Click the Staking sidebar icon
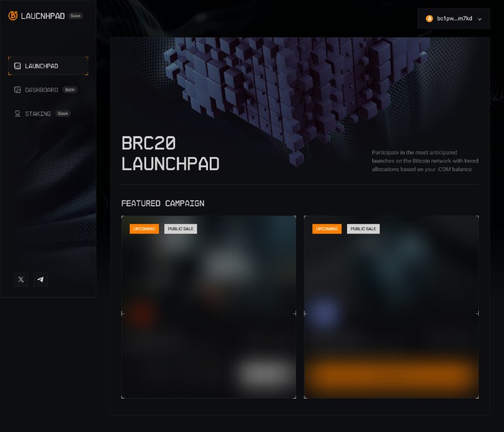The image size is (504, 432). tap(18, 114)
